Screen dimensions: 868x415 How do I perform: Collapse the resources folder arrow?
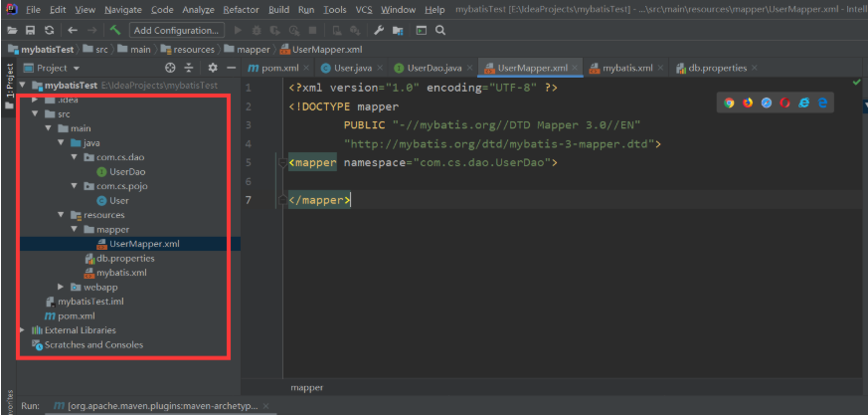[61, 215]
